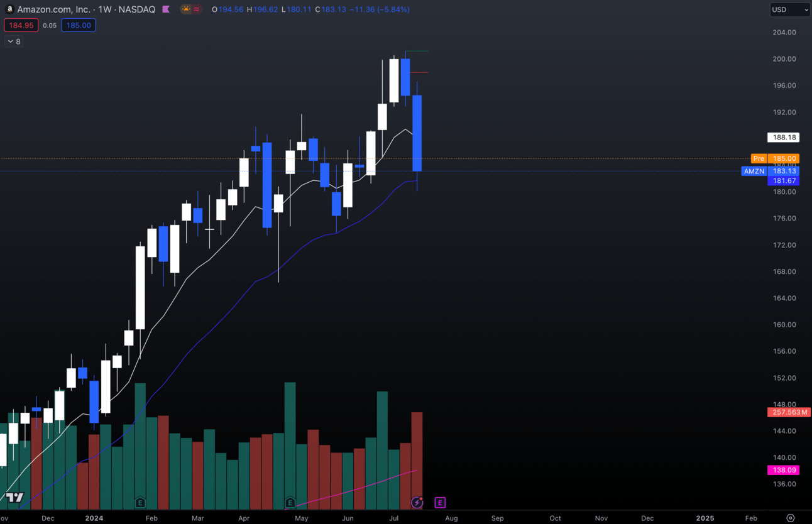Click the 0.05 spread value
The image size is (812, 524).
click(50, 26)
